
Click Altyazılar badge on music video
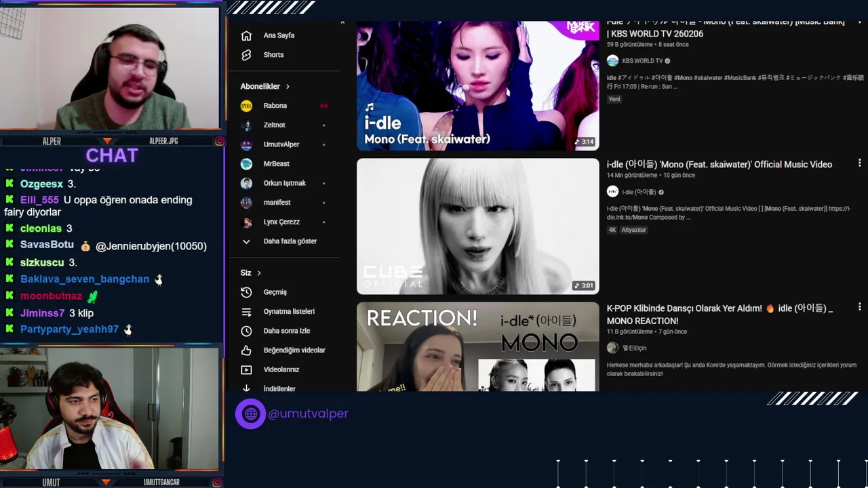[x=634, y=230]
